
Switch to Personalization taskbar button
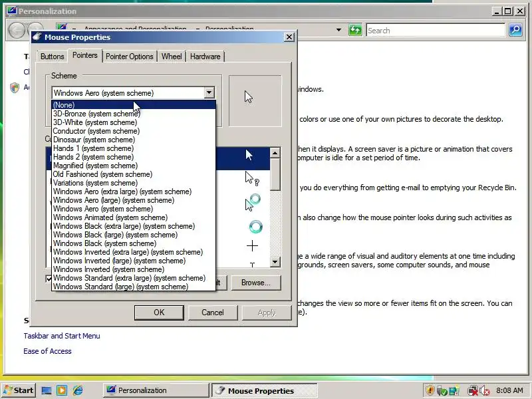point(156,390)
